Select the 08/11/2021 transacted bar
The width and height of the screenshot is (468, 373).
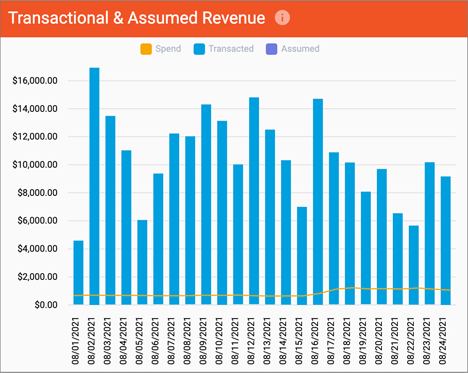(x=238, y=234)
